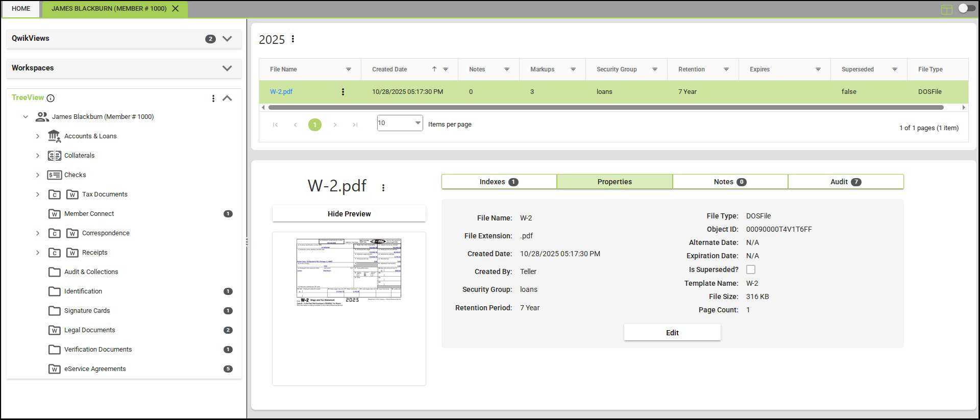Click the Created Date sort arrow
This screenshot has height=420, width=980.
point(434,69)
